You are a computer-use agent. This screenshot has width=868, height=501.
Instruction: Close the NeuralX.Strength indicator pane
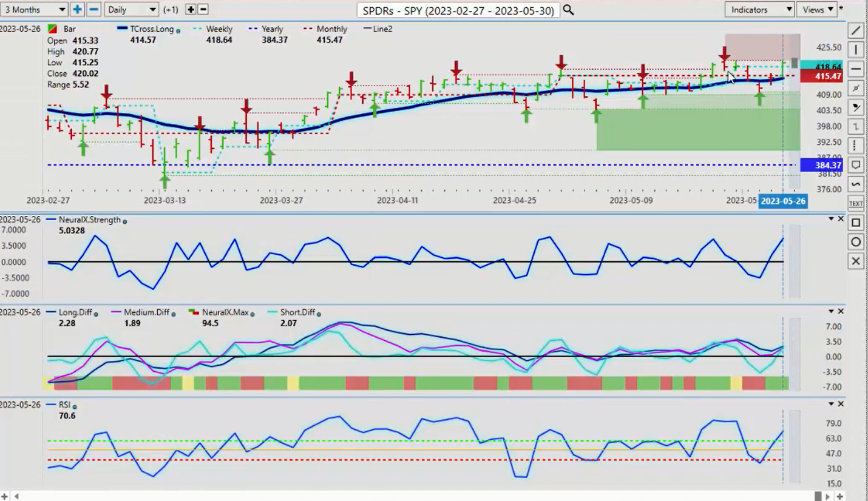pyautogui.click(x=841, y=218)
